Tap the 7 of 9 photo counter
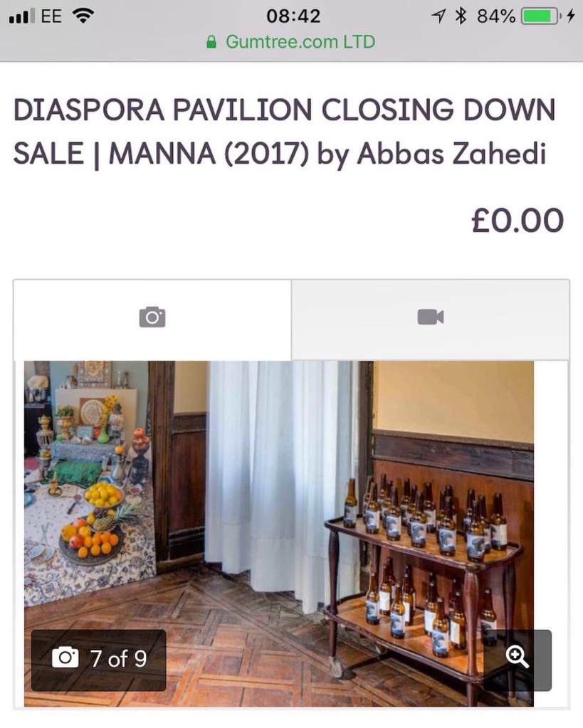583x728 pixels. point(98,659)
